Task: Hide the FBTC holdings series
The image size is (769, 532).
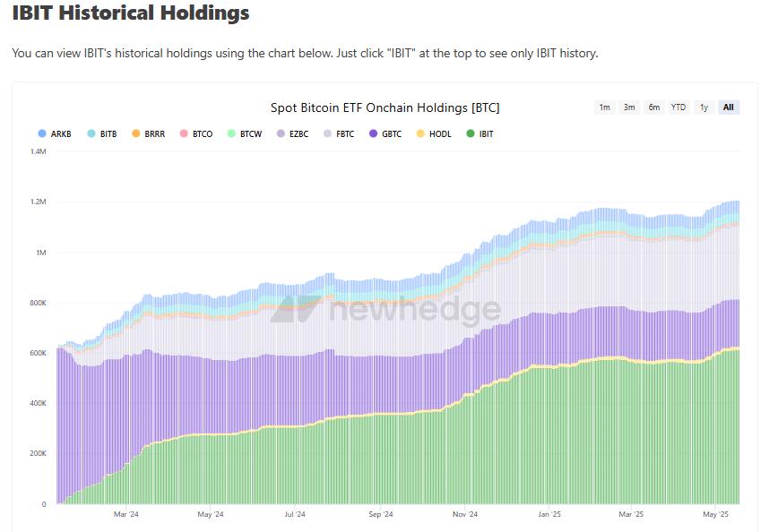Action: (x=328, y=133)
